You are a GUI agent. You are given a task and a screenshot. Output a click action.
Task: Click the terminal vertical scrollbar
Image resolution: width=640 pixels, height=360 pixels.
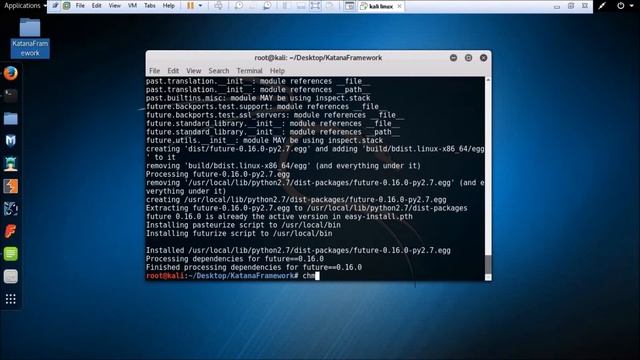(x=488, y=178)
